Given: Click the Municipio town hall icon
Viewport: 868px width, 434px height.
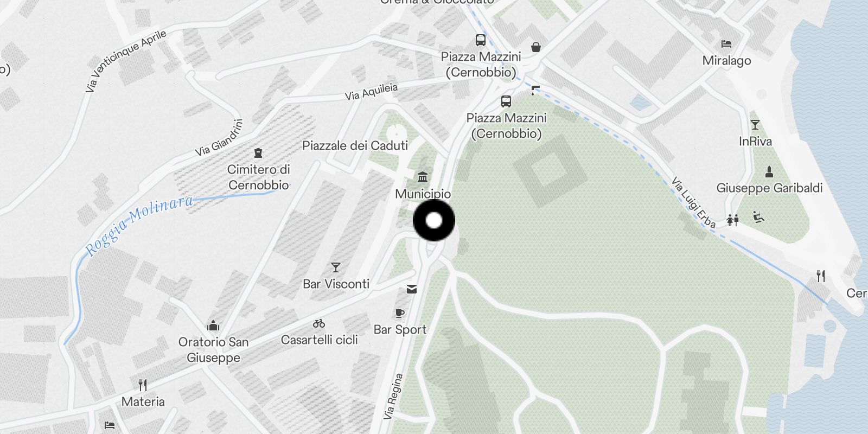Looking at the screenshot, I should (423, 177).
